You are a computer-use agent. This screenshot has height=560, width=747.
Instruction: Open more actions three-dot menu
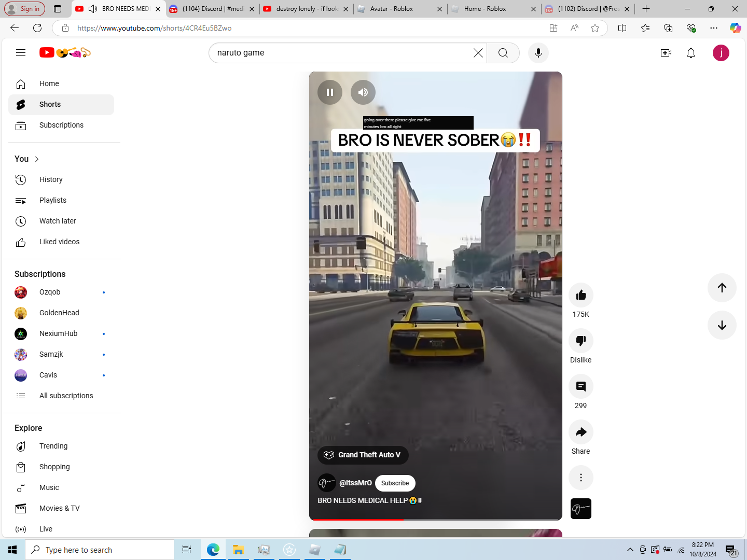(x=581, y=478)
